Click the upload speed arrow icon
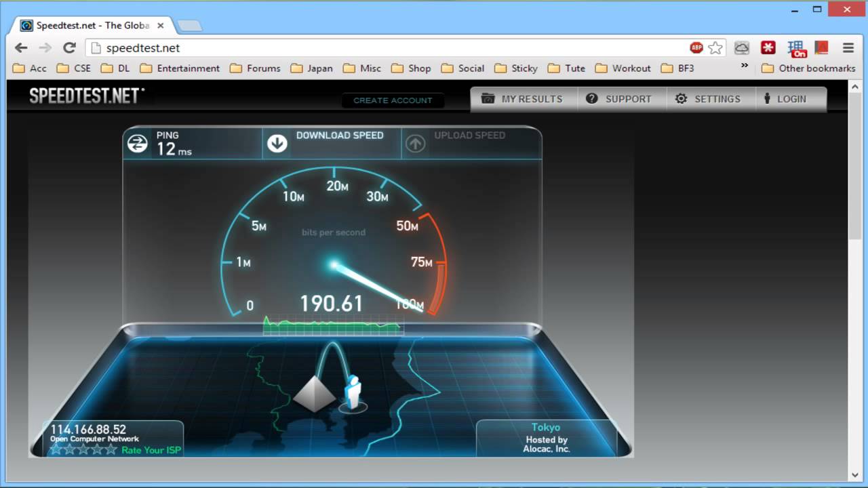 415,143
